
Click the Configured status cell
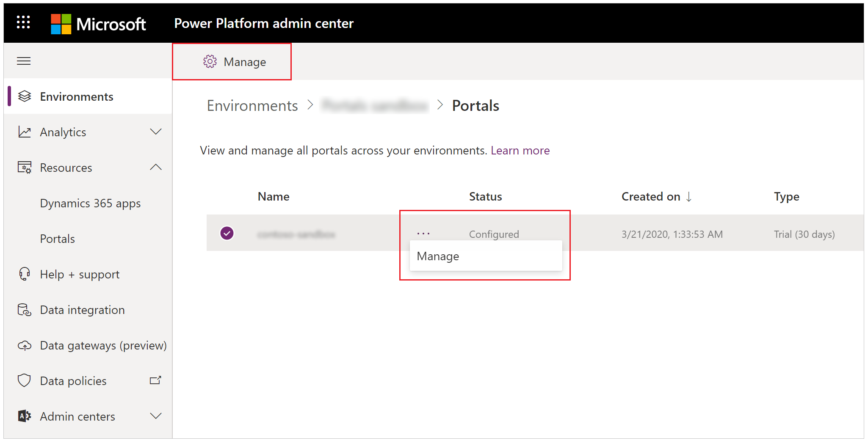coord(494,234)
